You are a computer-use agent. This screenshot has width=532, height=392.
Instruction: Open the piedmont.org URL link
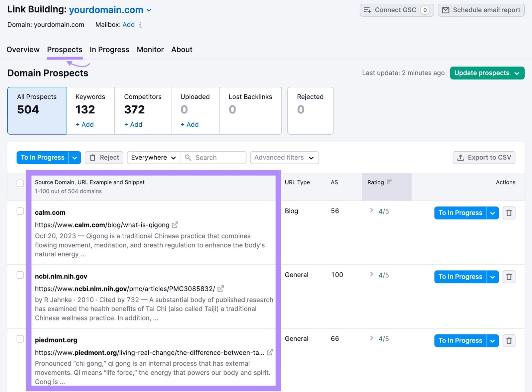150,353
